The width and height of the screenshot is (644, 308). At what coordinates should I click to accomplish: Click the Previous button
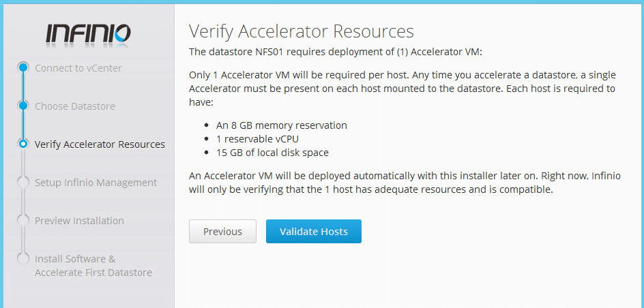[x=222, y=231]
